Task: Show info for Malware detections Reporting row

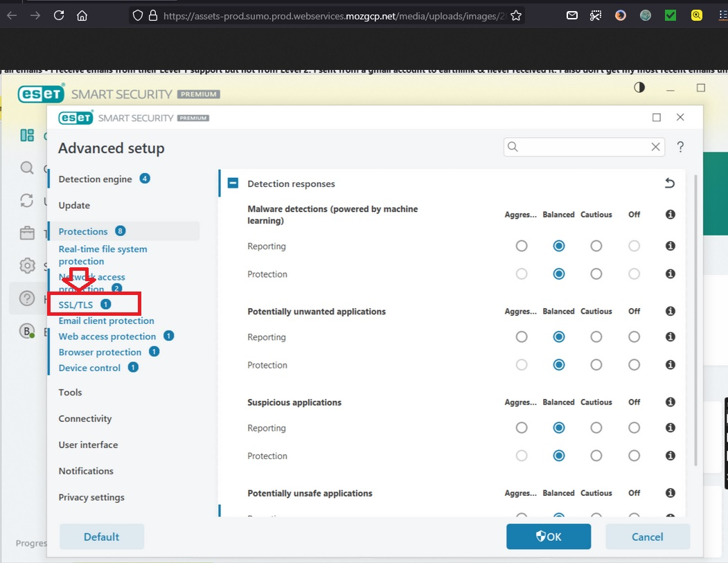Action: pos(670,246)
